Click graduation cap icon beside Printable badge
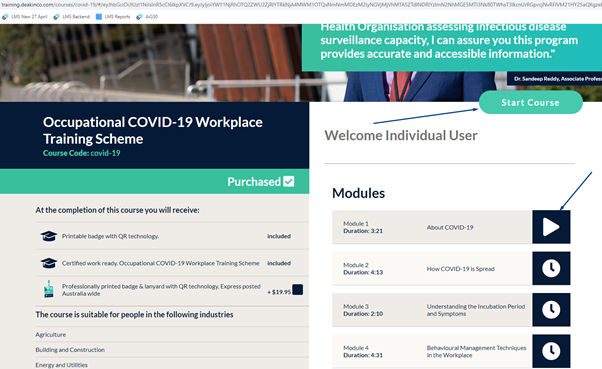 (49, 236)
